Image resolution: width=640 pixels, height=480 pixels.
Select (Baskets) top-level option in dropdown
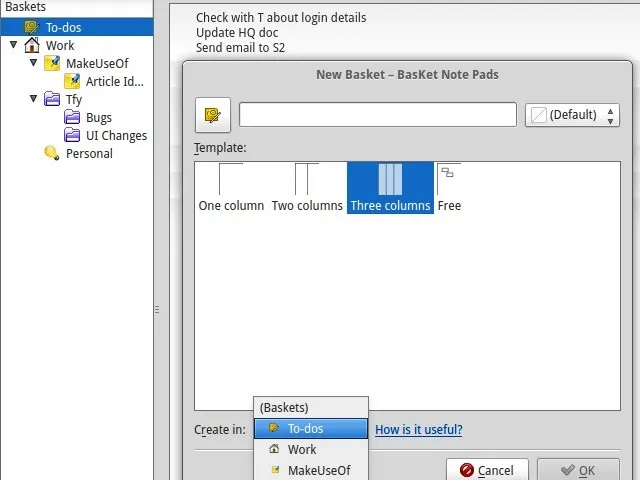(x=285, y=408)
